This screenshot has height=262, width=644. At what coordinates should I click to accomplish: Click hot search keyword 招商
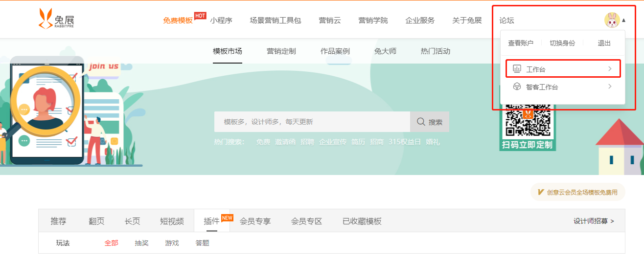pyautogui.click(x=377, y=142)
